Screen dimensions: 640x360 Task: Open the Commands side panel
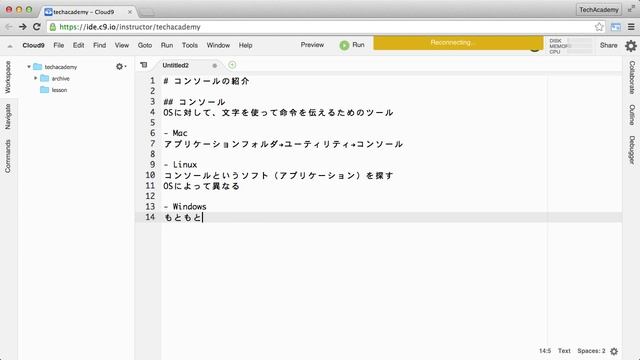8,156
